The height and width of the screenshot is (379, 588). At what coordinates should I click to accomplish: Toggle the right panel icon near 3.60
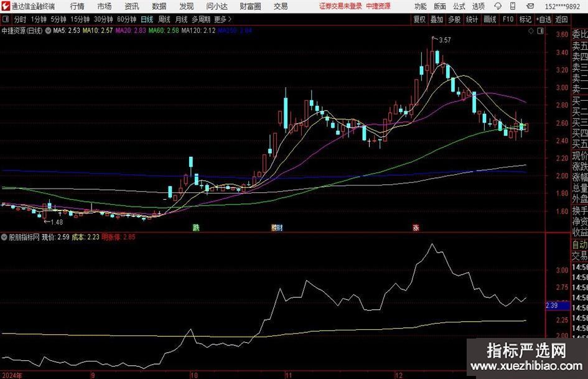tap(540, 30)
